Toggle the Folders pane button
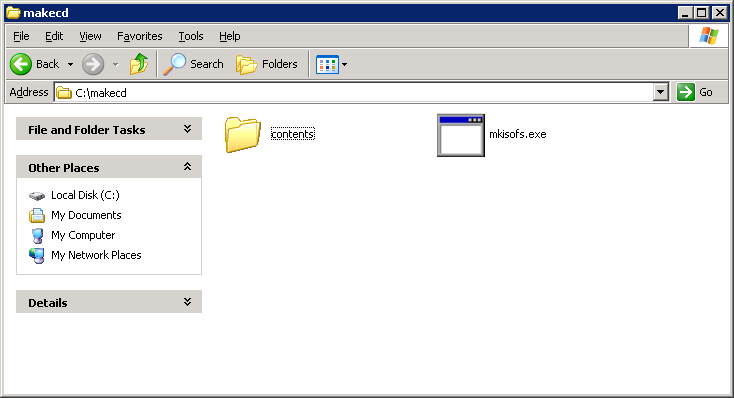This screenshot has height=398, width=734. pos(267,64)
